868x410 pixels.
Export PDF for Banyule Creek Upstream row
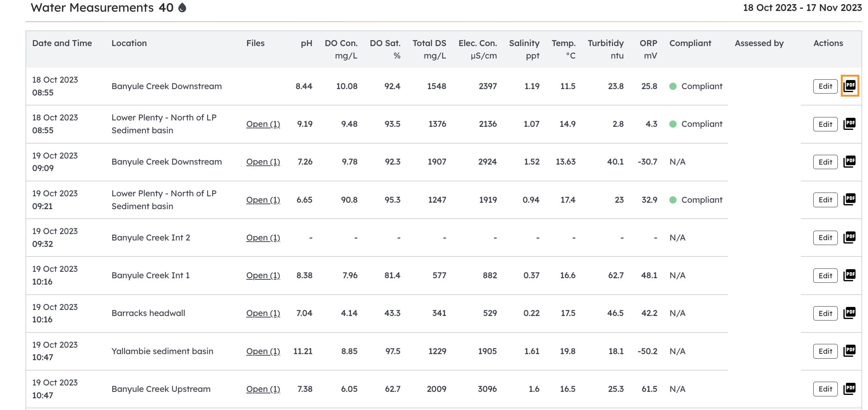tap(849, 389)
